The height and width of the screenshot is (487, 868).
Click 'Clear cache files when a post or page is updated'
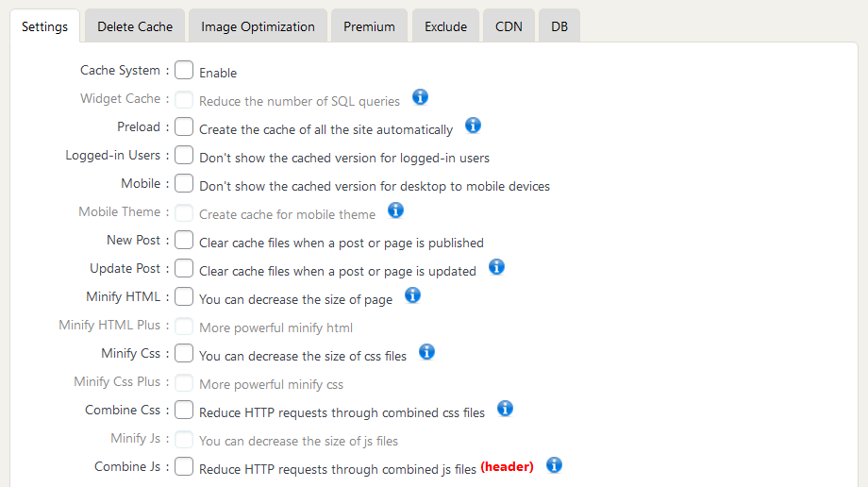(338, 271)
